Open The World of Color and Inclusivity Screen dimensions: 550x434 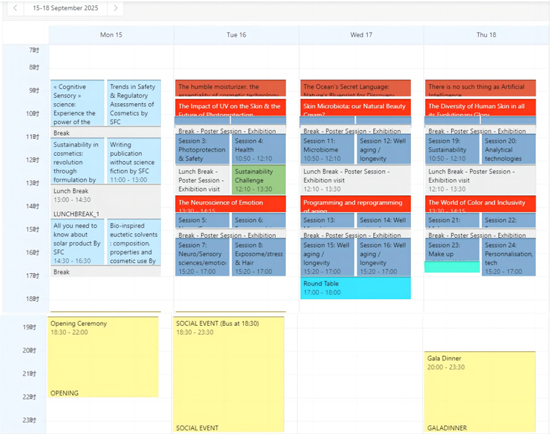click(x=480, y=203)
